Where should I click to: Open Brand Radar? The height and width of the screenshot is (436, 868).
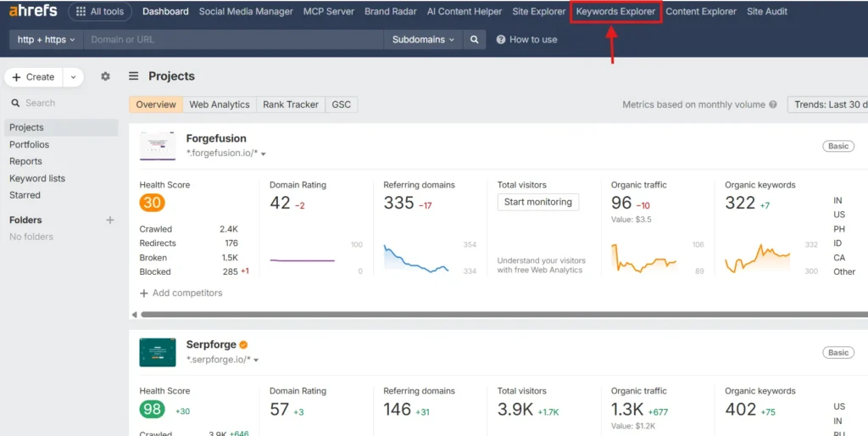390,11
